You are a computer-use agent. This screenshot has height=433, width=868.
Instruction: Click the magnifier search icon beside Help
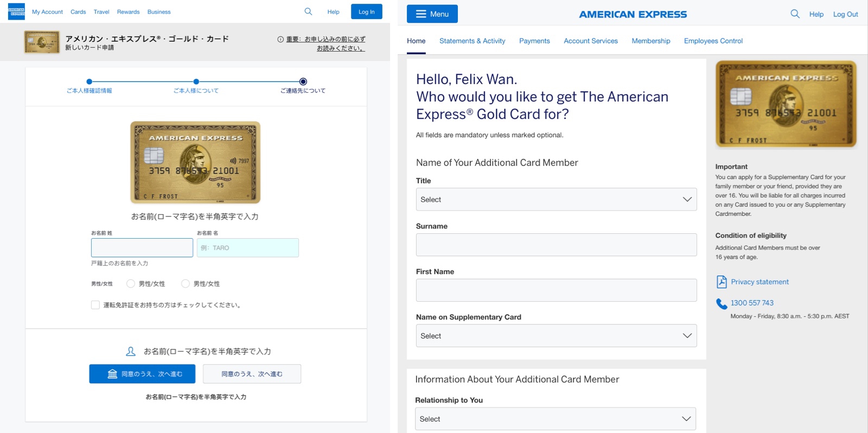[x=795, y=14]
